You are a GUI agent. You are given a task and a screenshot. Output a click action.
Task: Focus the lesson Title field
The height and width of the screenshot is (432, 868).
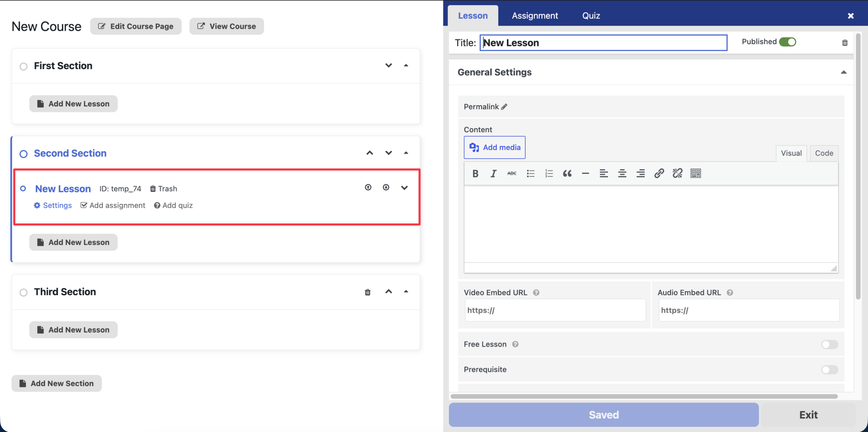[x=604, y=43]
